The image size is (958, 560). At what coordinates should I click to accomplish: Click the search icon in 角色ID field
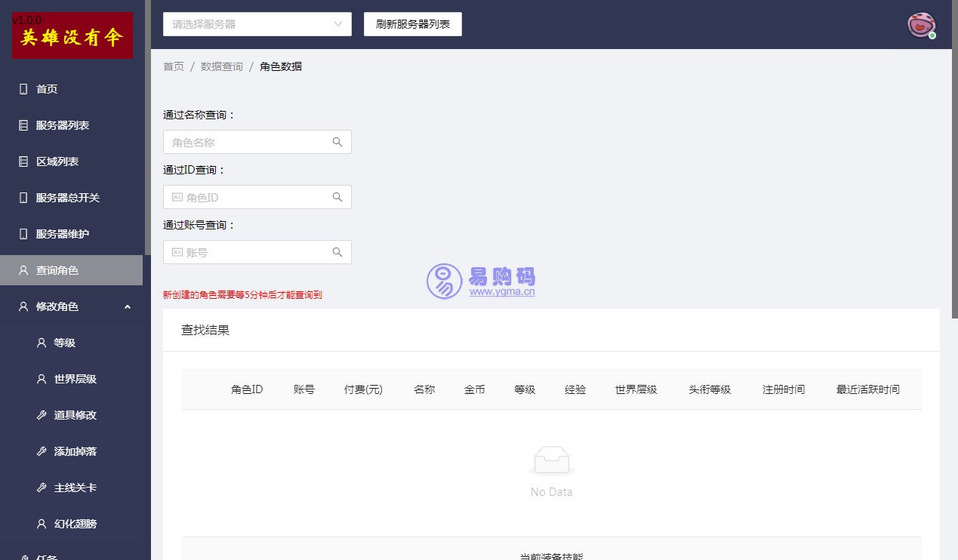pos(337,197)
